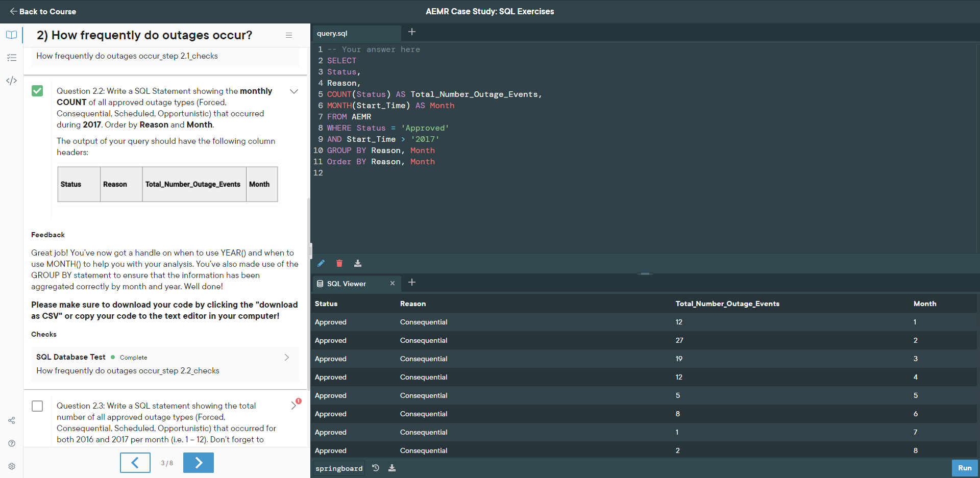Image resolution: width=980 pixels, height=478 pixels.
Task: Click the share icon in sidebar
Action: 11,420
